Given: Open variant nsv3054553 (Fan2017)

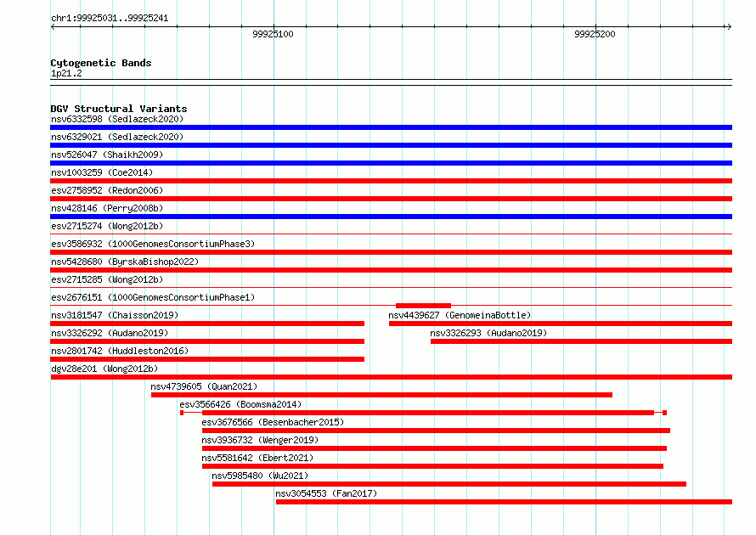Looking at the screenshot, I should click(326, 493).
